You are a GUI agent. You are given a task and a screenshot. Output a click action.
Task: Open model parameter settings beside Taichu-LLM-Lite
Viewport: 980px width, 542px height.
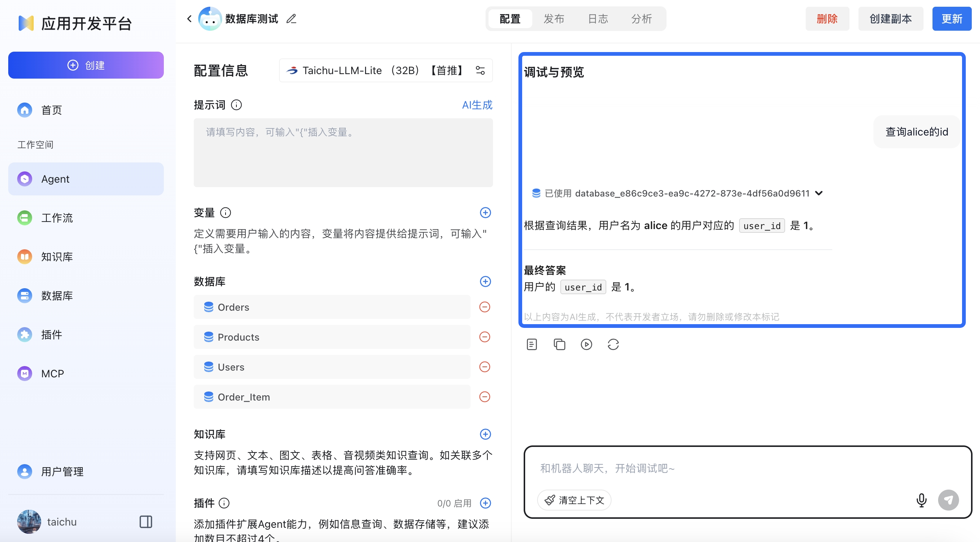tap(480, 70)
